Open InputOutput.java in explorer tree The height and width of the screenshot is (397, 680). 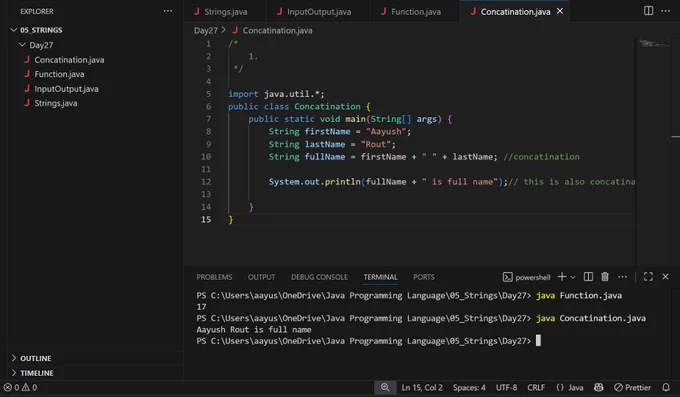point(66,89)
